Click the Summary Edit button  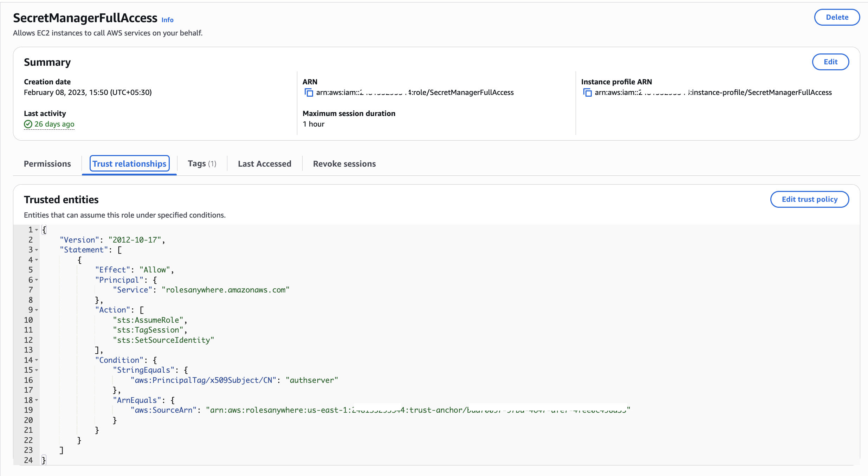pyautogui.click(x=830, y=62)
